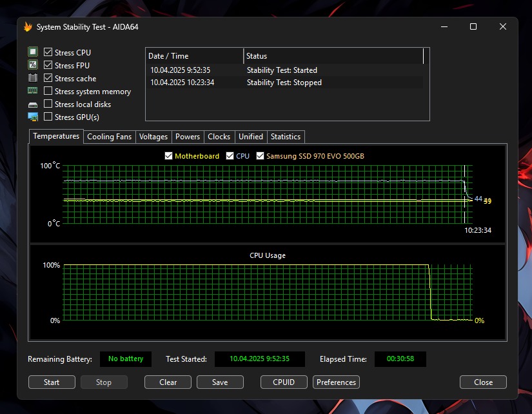Close the window with title bar X

[503, 26]
